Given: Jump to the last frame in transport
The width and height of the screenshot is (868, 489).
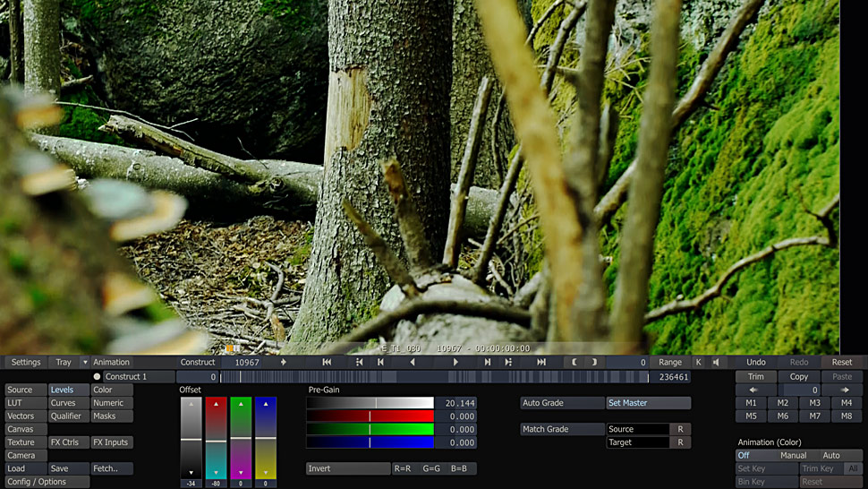Looking at the screenshot, I should (541, 362).
